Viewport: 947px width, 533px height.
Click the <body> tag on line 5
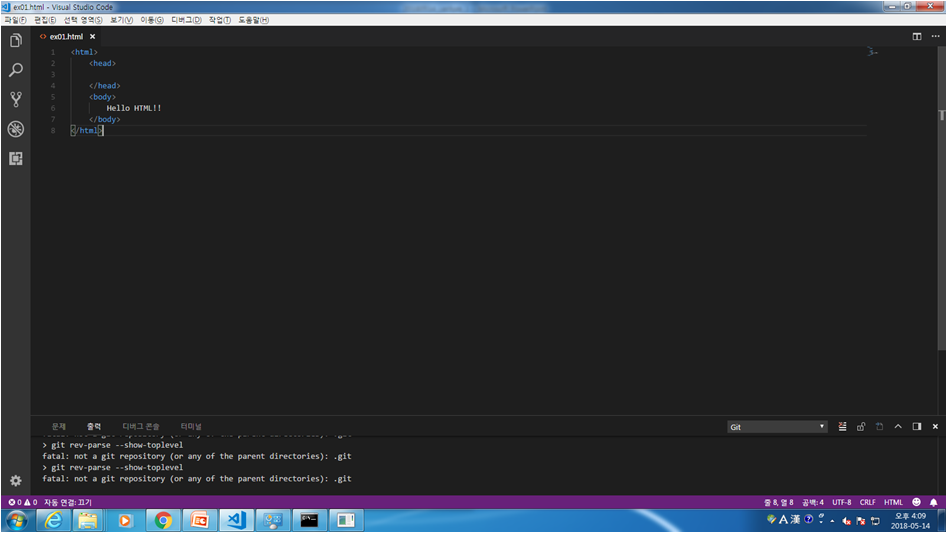click(x=103, y=97)
